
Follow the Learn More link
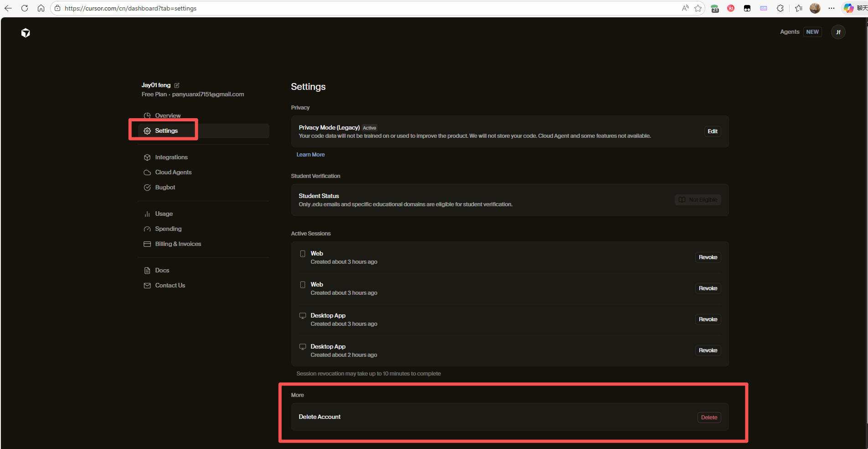pyautogui.click(x=310, y=155)
